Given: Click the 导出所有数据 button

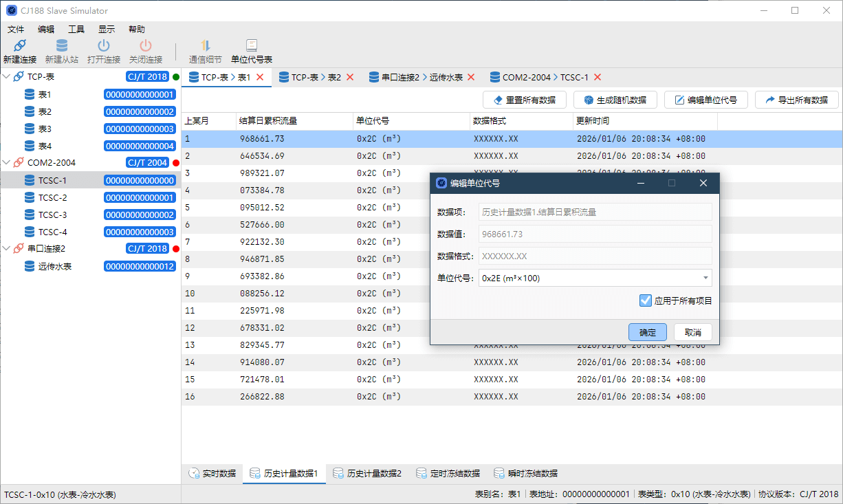Looking at the screenshot, I should pyautogui.click(x=796, y=100).
